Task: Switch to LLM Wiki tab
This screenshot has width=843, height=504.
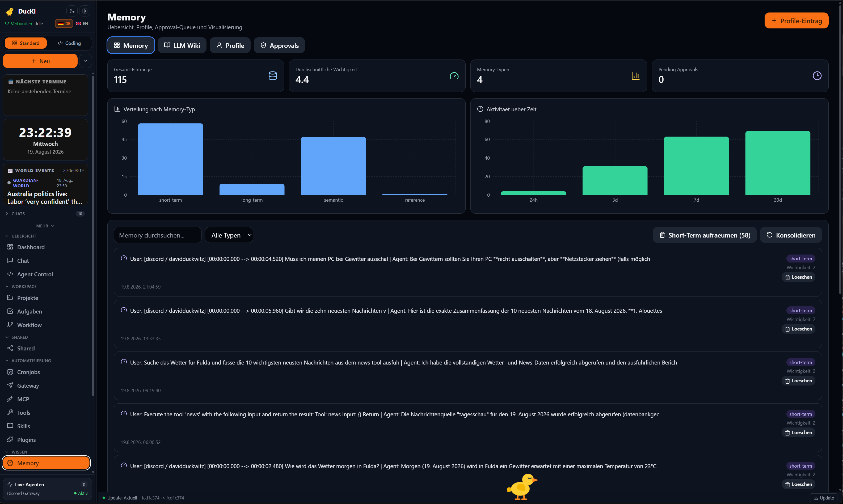Action: tap(182, 45)
